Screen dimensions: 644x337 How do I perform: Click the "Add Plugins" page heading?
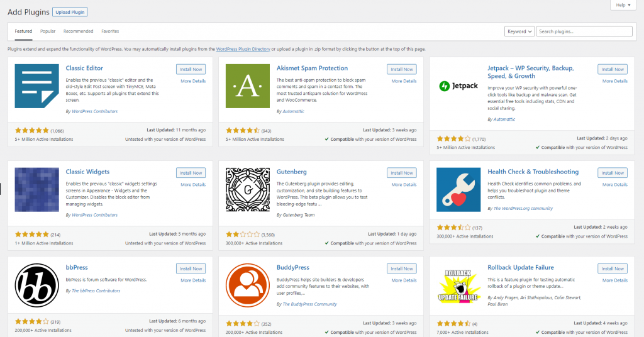tap(28, 12)
